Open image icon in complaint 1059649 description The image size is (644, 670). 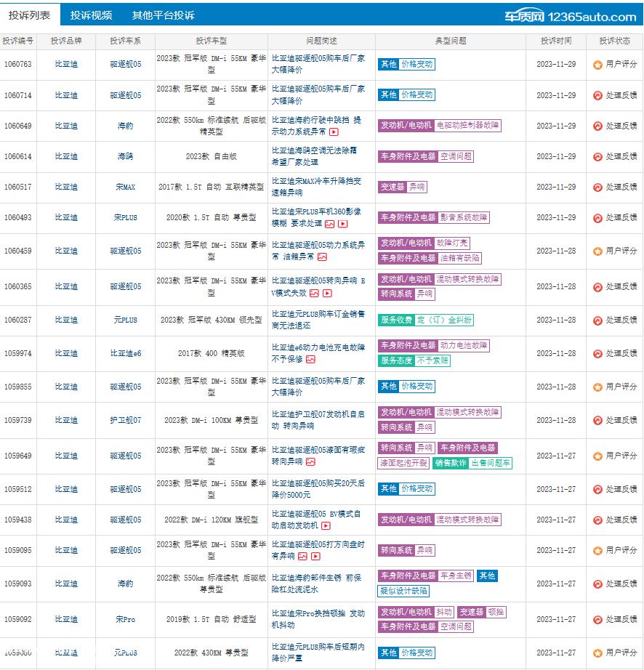[x=310, y=462]
